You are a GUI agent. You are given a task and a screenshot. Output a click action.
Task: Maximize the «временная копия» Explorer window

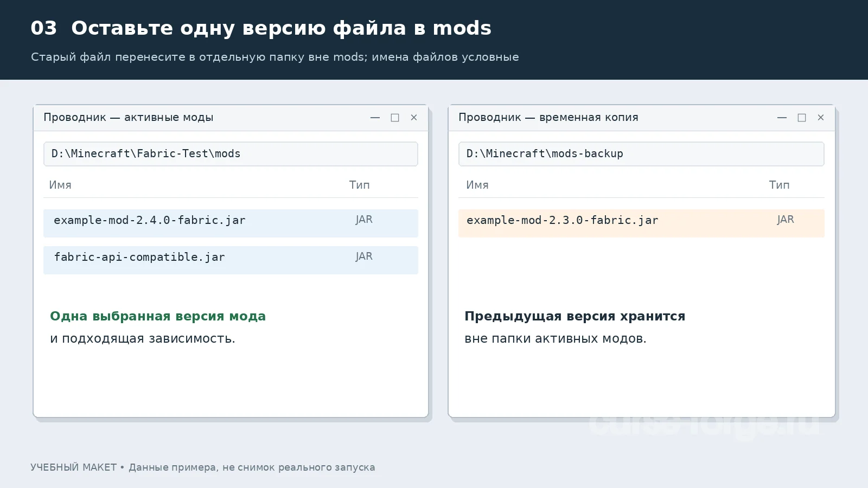pyautogui.click(x=802, y=118)
